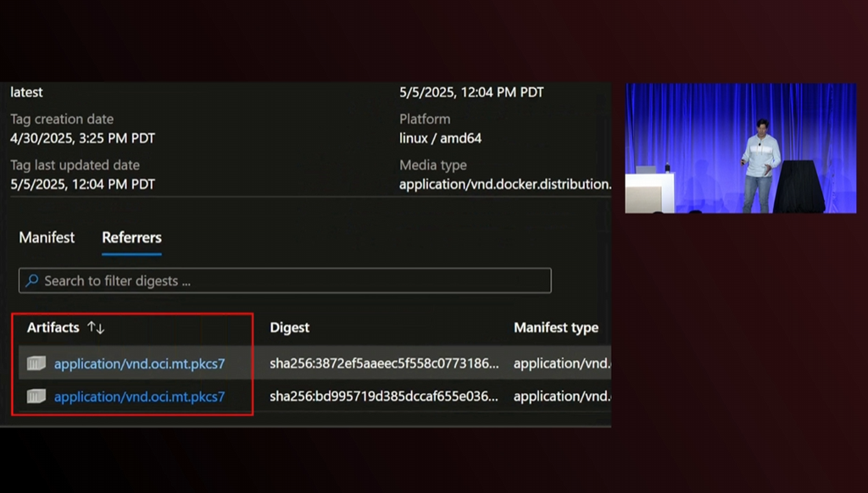
Task: Click the first row's manifest type value
Action: (x=561, y=364)
